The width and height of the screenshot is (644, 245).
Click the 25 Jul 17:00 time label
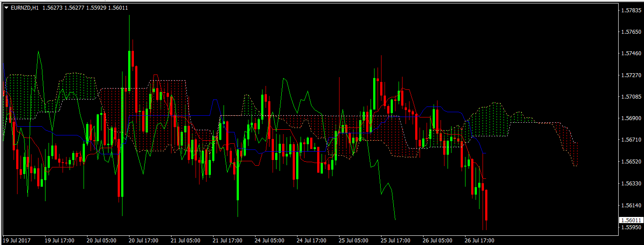396,241
